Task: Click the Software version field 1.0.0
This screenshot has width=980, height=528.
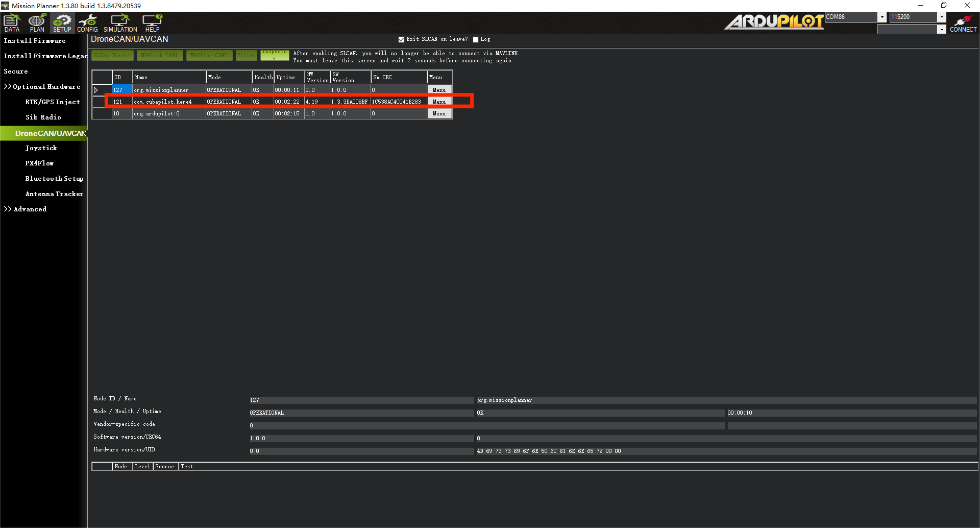Action: tap(361, 439)
